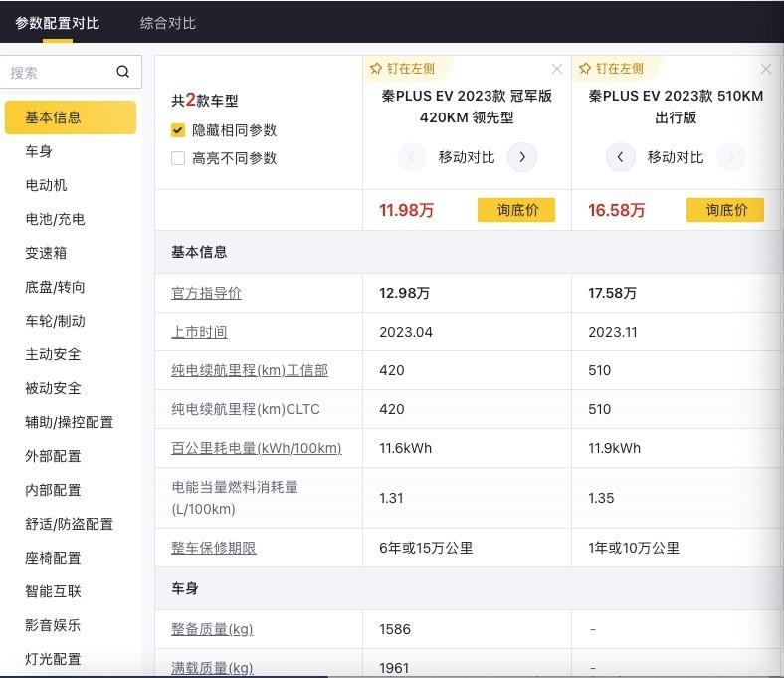
Task: Select 灯光配置 in sidebar
Action: (x=53, y=659)
